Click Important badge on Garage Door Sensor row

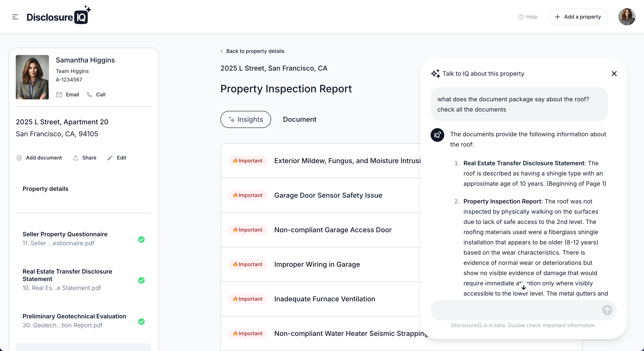247,195
